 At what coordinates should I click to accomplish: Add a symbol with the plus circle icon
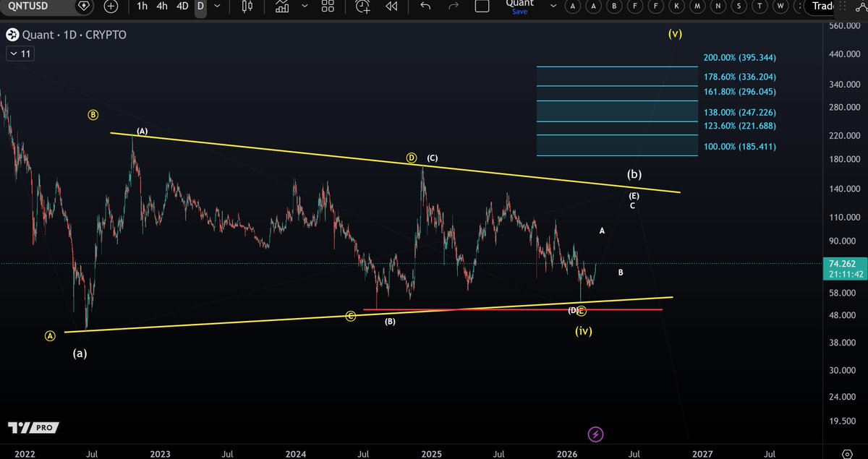111,6
